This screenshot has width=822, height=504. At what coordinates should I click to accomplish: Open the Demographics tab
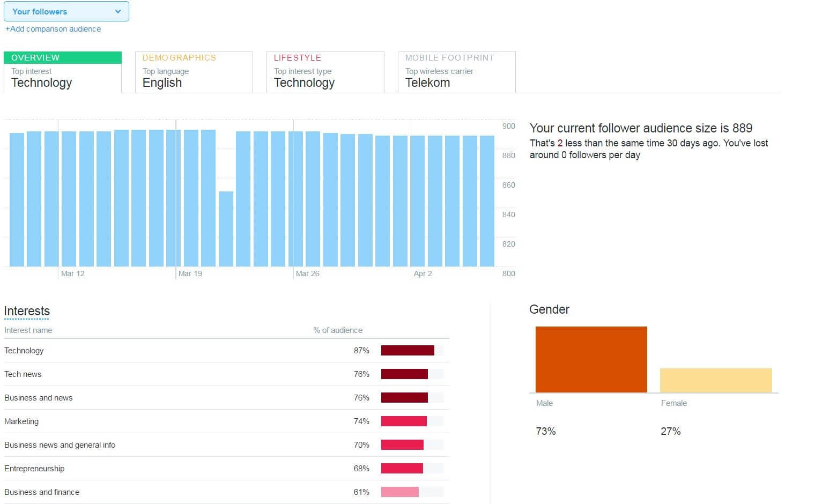[x=194, y=72]
